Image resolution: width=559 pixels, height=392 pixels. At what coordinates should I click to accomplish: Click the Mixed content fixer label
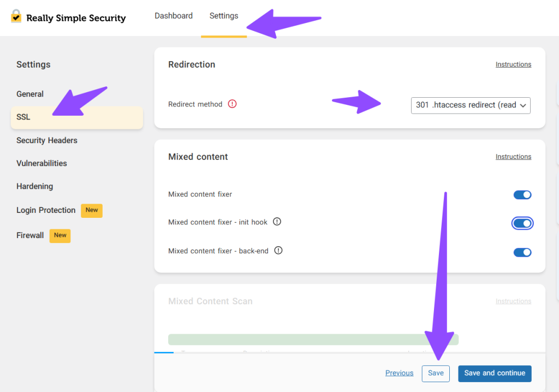point(200,194)
